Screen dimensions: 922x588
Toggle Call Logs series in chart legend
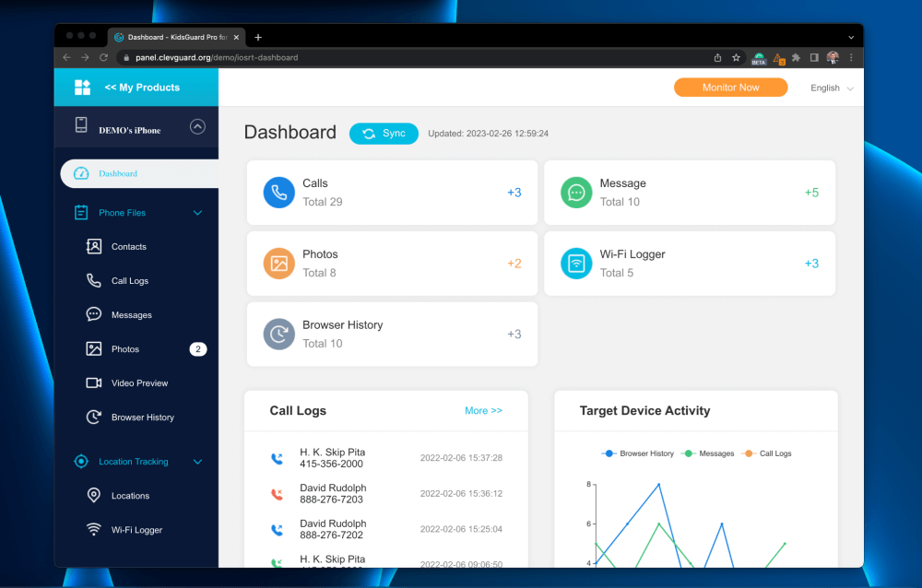click(x=767, y=453)
